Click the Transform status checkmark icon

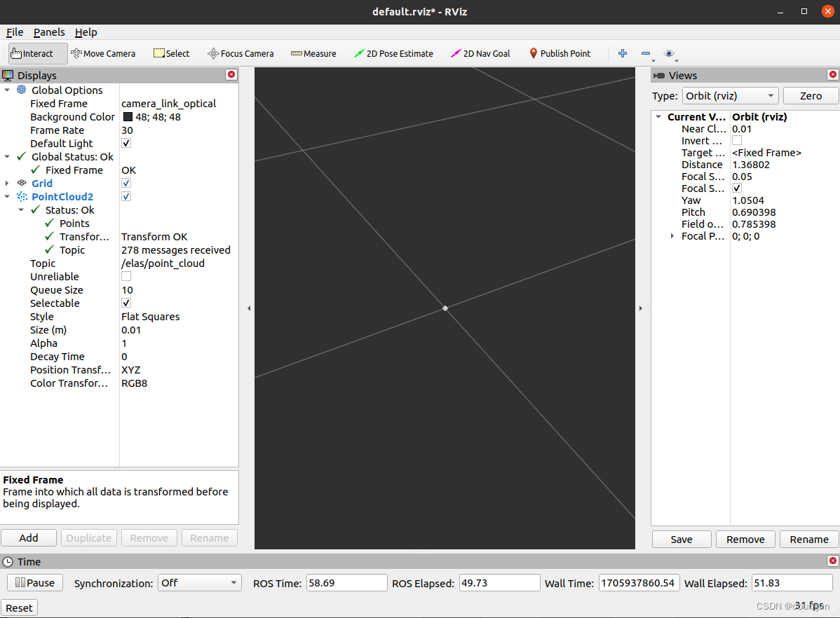click(x=50, y=236)
